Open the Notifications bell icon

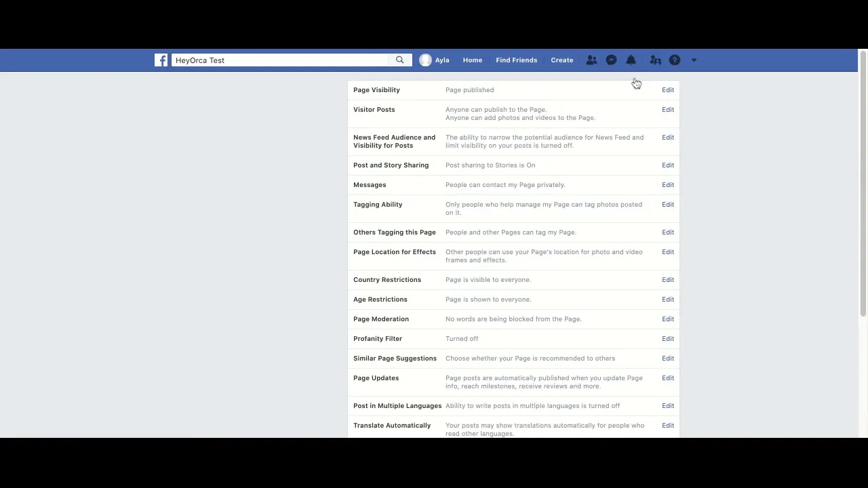point(631,60)
